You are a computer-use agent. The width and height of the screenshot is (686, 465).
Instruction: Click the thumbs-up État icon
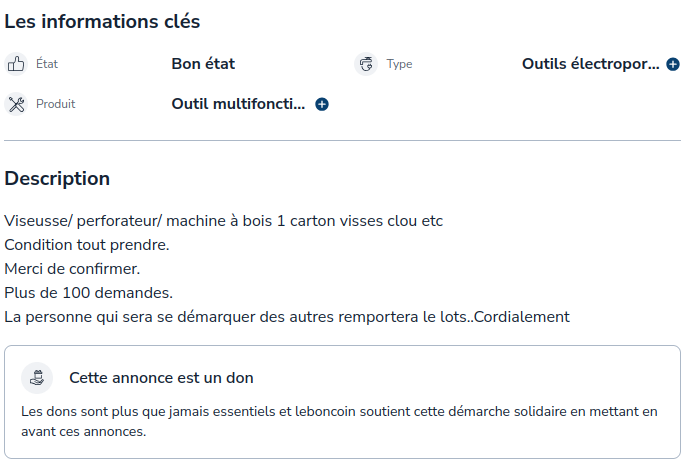[x=16, y=64]
